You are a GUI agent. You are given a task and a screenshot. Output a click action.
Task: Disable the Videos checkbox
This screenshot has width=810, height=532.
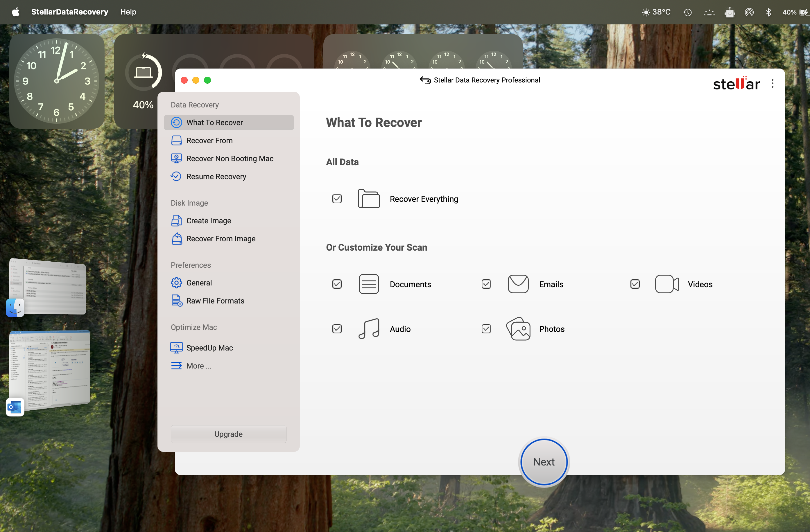click(635, 284)
